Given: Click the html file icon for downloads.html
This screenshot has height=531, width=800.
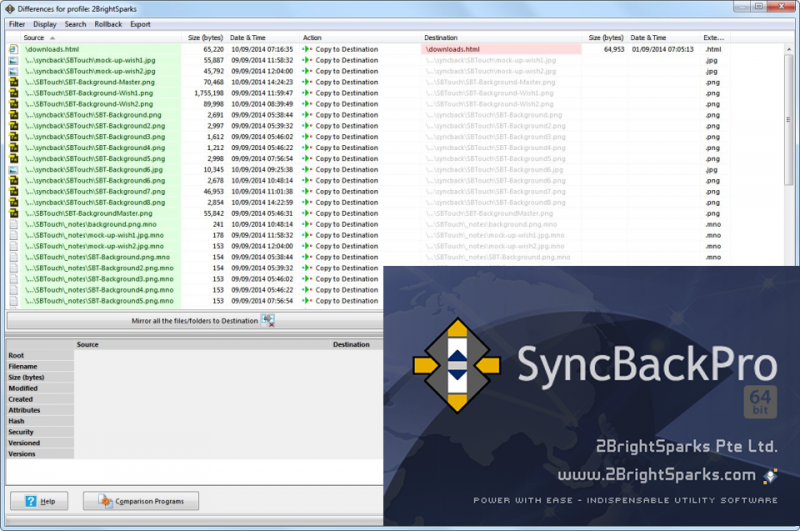Looking at the screenshot, I should point(14,49).
